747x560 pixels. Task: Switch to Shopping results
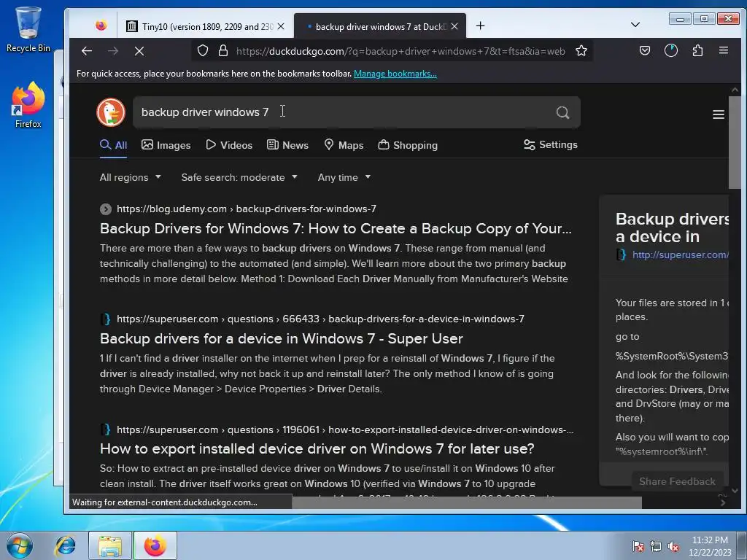[408, 145]
